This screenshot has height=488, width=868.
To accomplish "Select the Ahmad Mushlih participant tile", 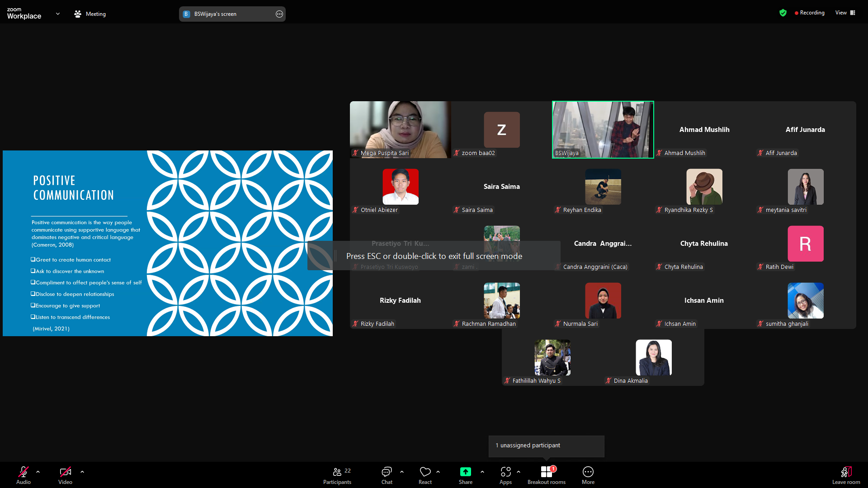I will [704, 130].
